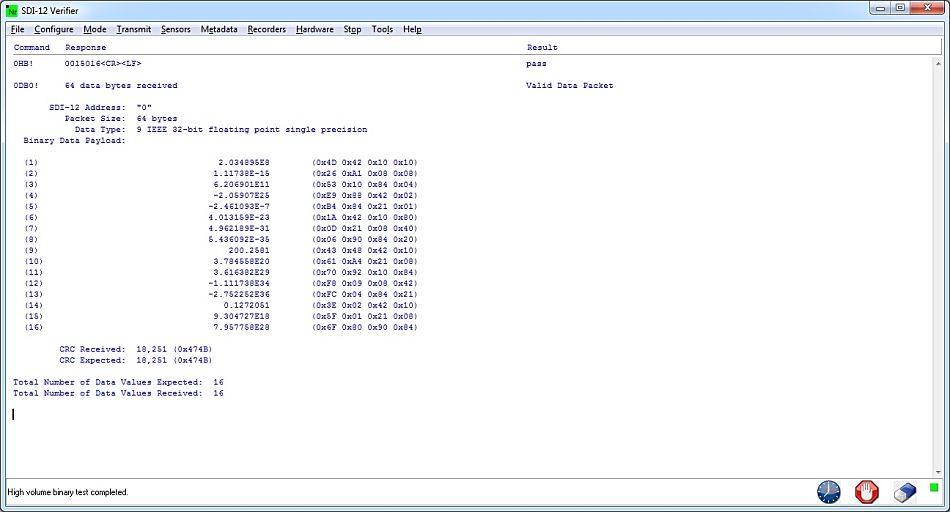Click the Stop menu item
950x512 pixels.
pos(352,29)
